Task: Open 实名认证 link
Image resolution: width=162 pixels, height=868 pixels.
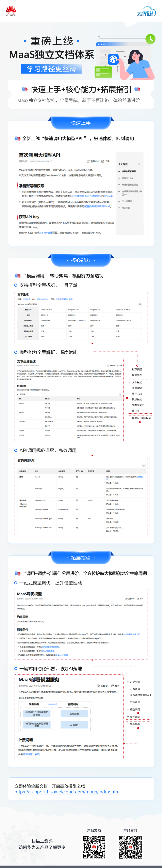Action: pyautogui.click(x=109, y=196)
